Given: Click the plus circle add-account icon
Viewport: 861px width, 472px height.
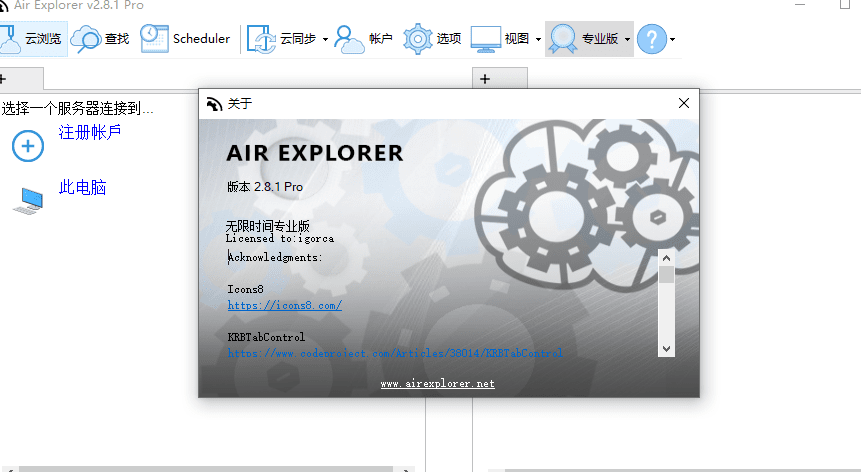Looking at the screenshot, I should pyautogui.click(x=28, y=146).
